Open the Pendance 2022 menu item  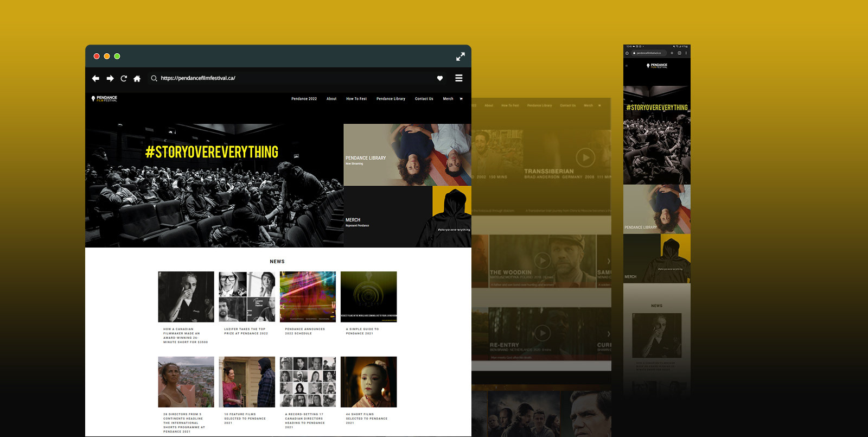pos(304,99)
